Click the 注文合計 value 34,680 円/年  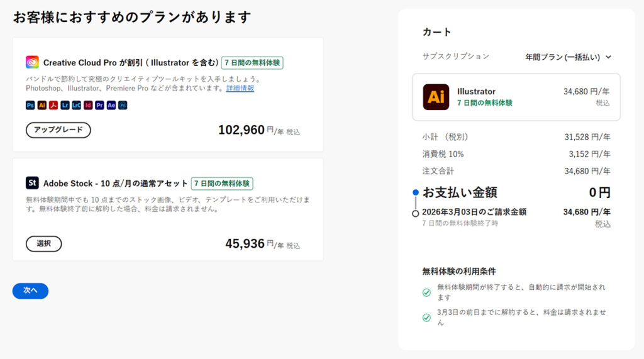[587, 171]
